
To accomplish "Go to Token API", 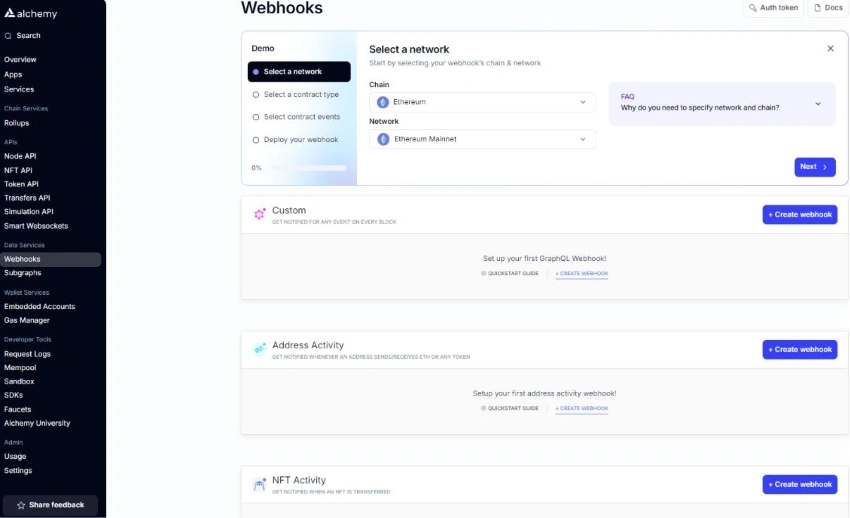I will tap(21, 184).
